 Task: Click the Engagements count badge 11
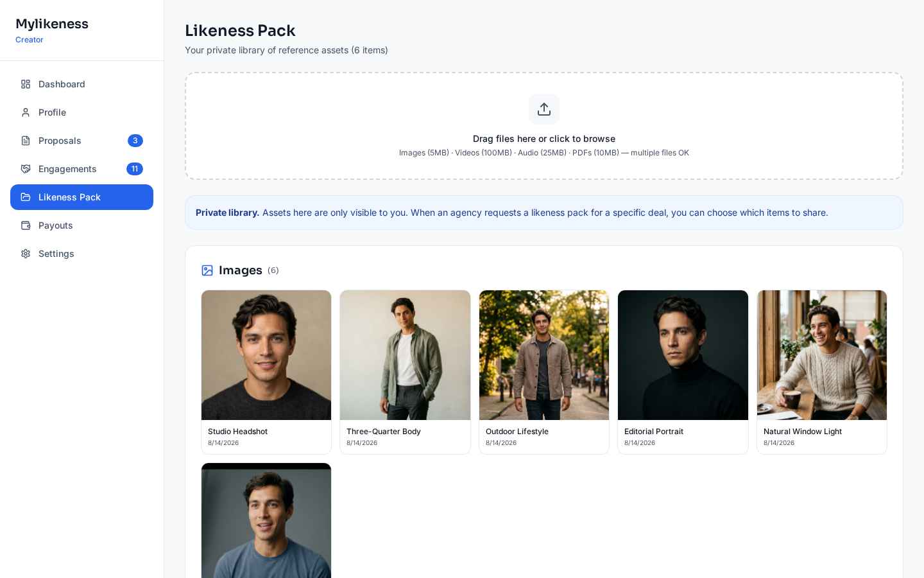pyautogui.click(x=135, y=169)
